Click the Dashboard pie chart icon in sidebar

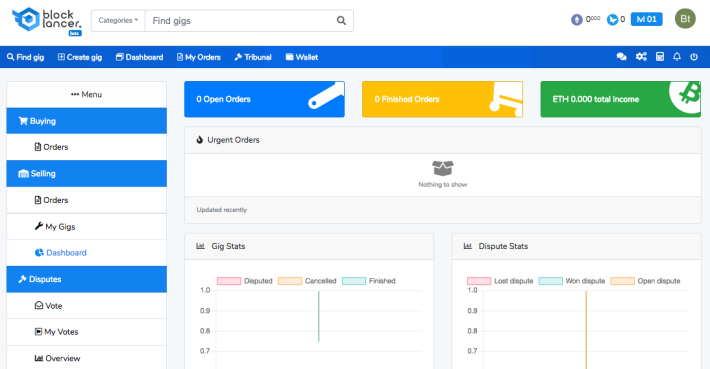click(39, 253)
